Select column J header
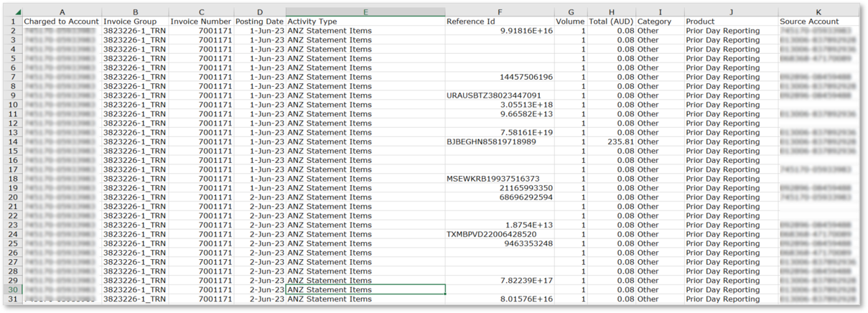The image size is (868, 313). pyautogui.click(x=731, y=12)
